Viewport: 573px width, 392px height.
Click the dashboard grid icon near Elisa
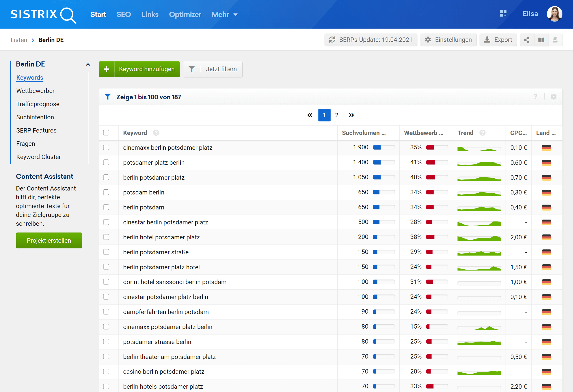[x=503, y=14]
